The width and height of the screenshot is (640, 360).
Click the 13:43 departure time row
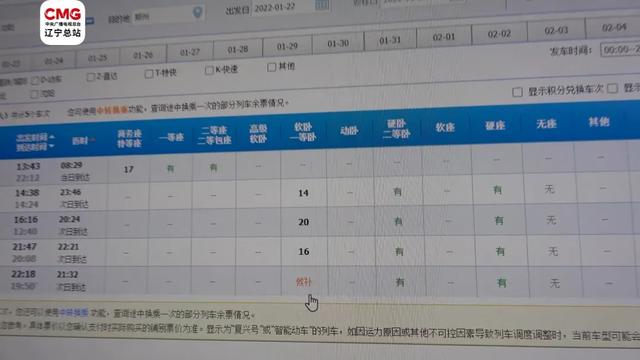[x=28, y=167]
